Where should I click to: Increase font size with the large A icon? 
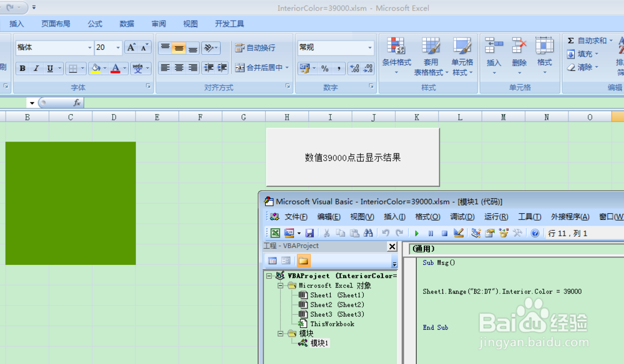[x=131, y=48]
